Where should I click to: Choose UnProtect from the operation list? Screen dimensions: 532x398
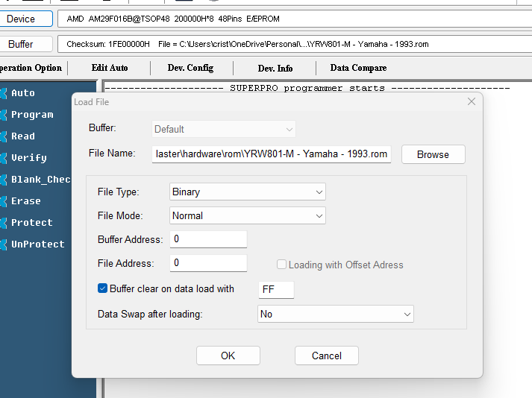37,244
